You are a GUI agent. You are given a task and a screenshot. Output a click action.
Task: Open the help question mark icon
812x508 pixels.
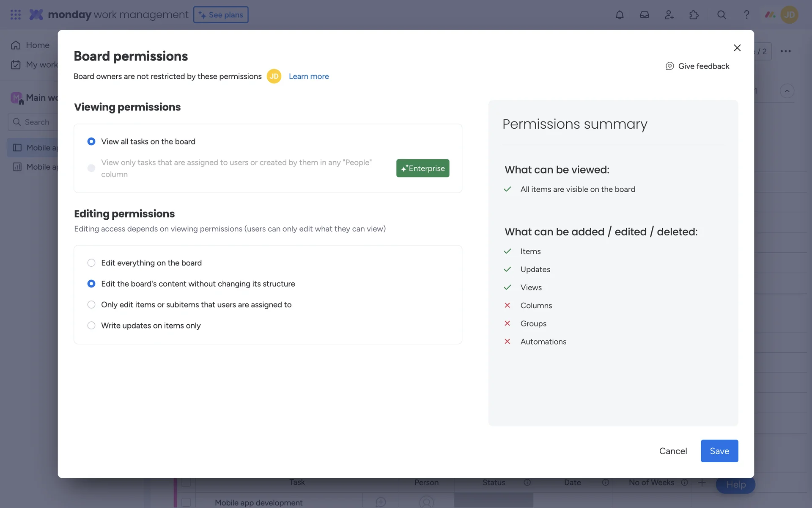746,15
